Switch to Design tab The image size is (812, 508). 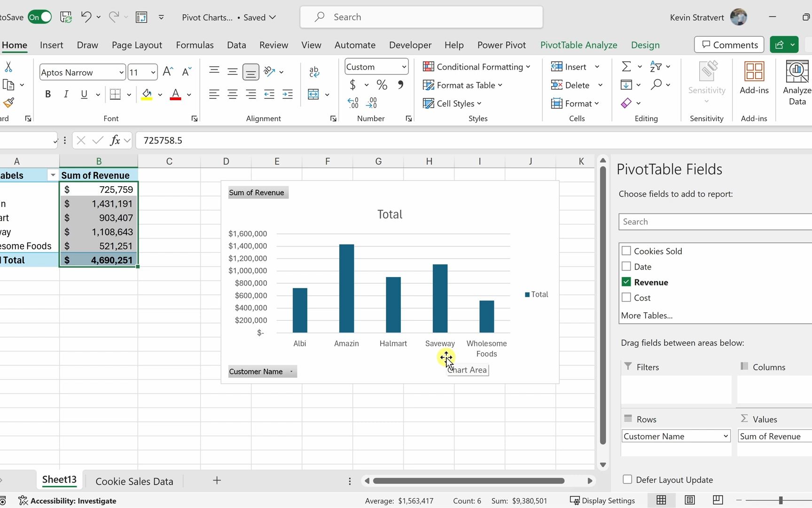(x=645, y=45)
